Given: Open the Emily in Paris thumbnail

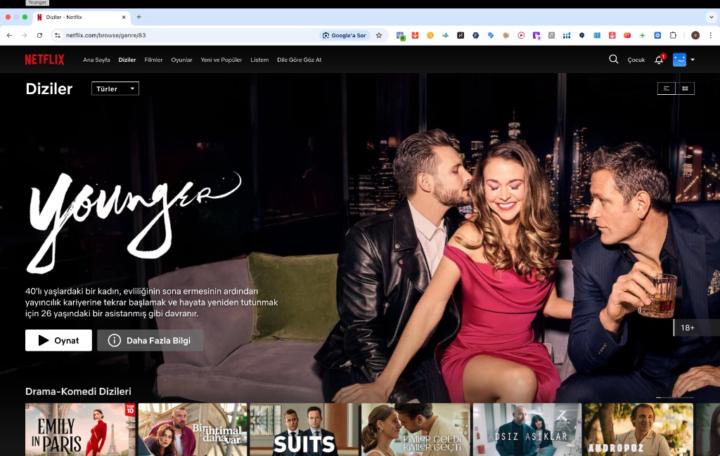Looking at the screenshot, I should 80,430.
